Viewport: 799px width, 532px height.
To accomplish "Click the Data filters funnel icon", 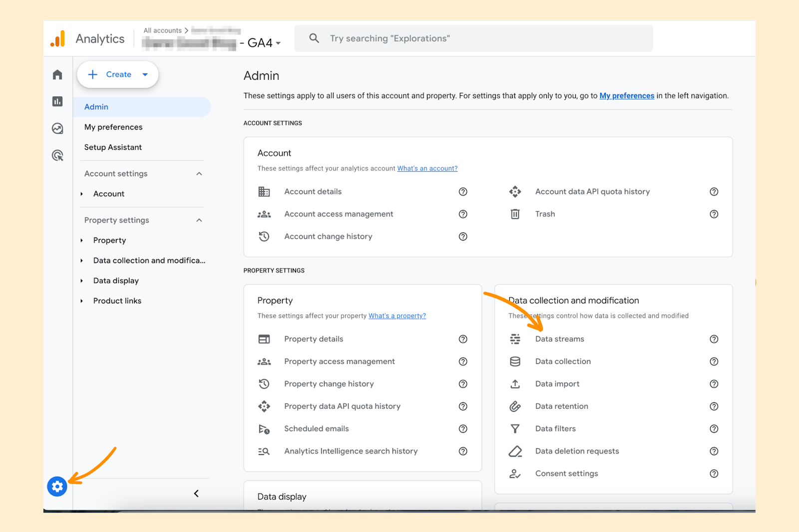I will (x=515, y=428).
